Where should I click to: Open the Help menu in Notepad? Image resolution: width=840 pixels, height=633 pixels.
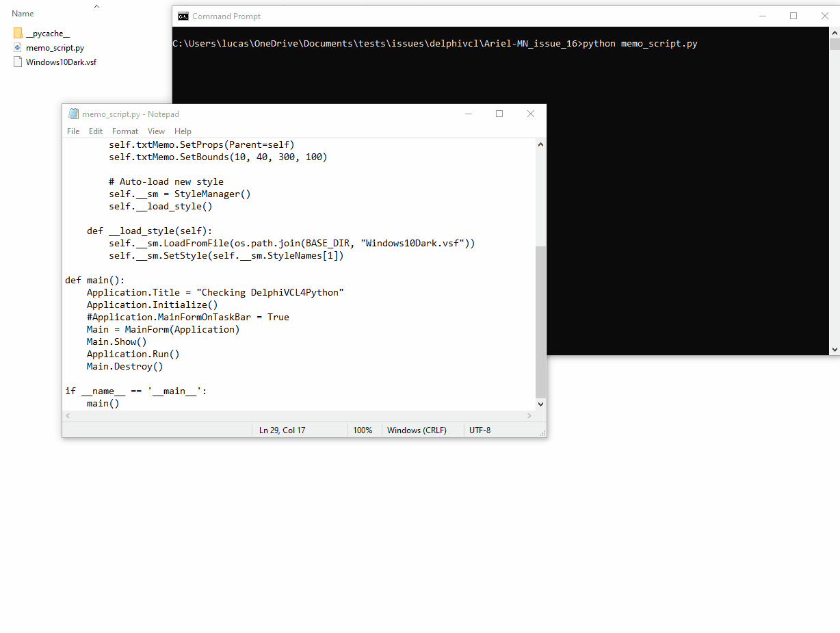[183, 131]
